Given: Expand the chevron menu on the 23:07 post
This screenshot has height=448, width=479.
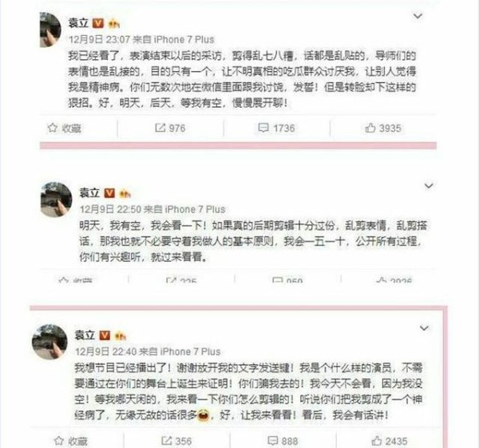Looking at the screenshot, I should pyautogui.click(x=418, y=16).
